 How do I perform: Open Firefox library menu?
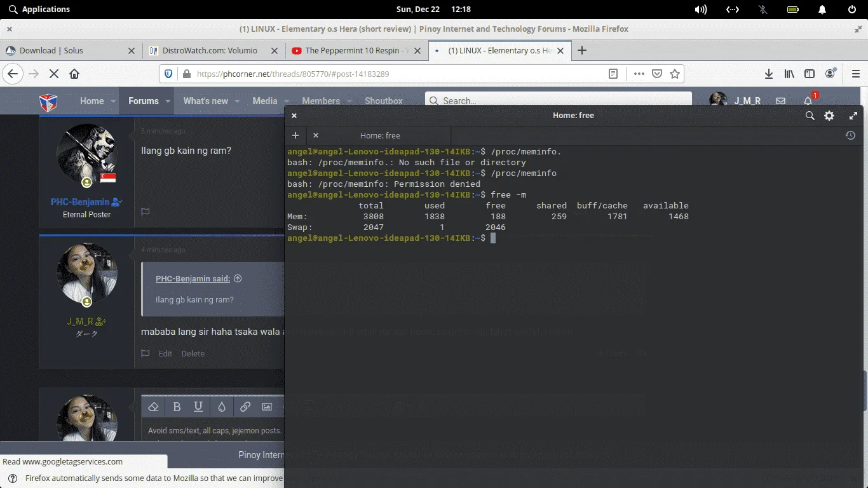pyautogui.click(x=789, y=74)
